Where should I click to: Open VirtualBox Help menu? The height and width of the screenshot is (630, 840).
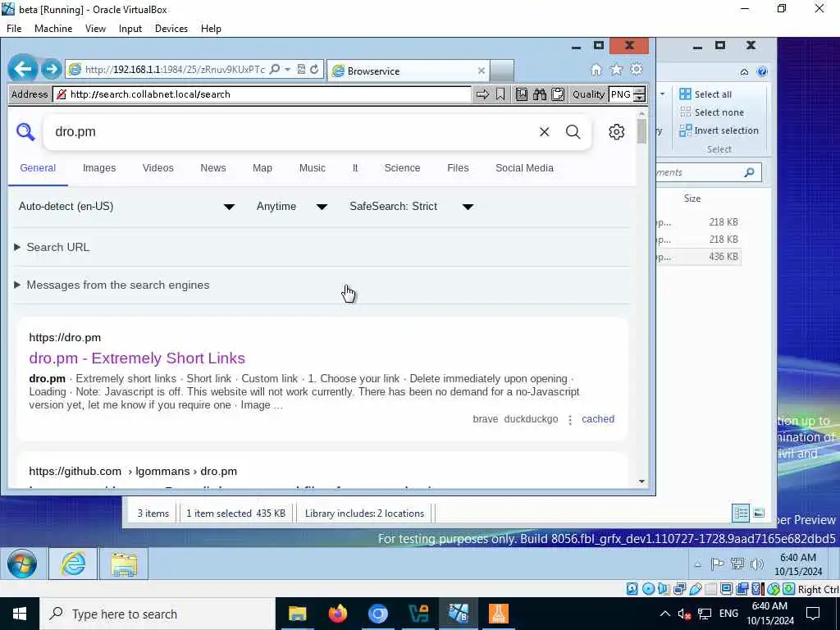tap(211, 29)
